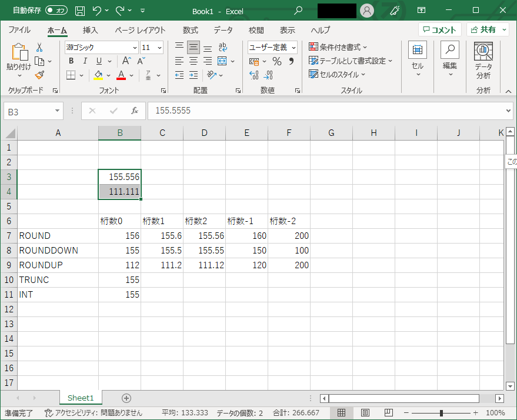Adjust the zoom slider handle

(x=441, y=413)
